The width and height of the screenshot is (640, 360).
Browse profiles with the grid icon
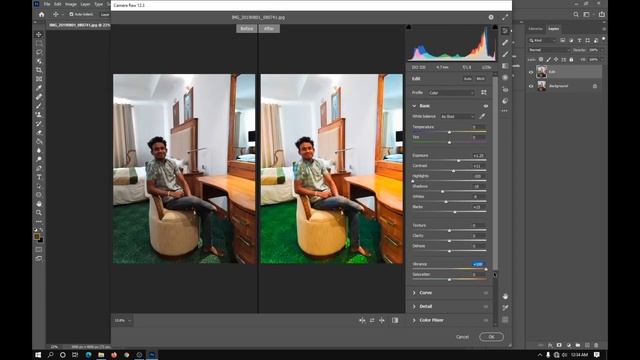coord(484,93)
